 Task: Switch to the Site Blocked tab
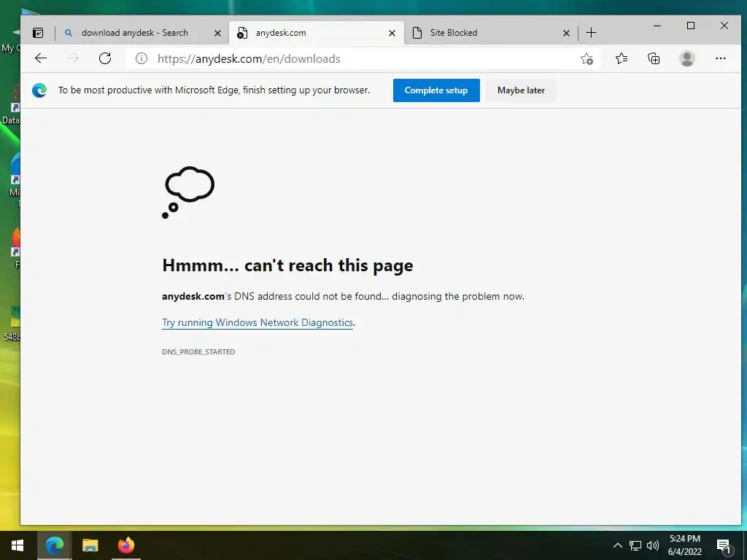point(491,33)
